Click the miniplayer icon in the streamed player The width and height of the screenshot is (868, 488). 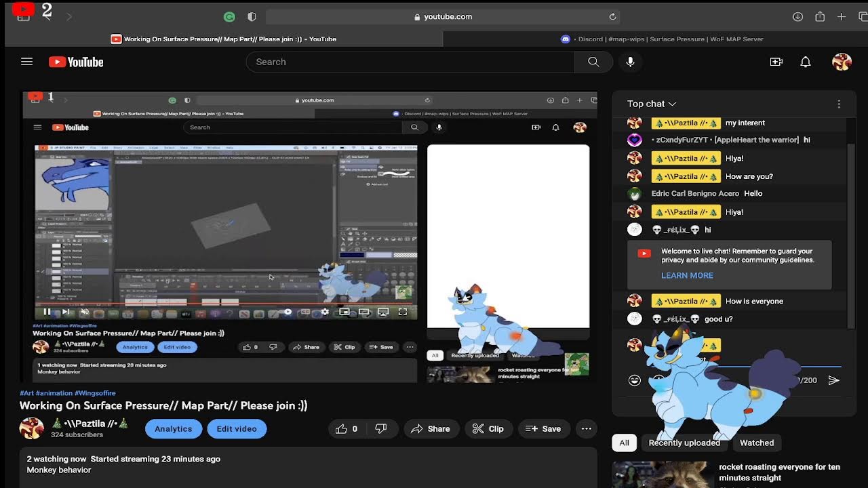coord(344,312)
